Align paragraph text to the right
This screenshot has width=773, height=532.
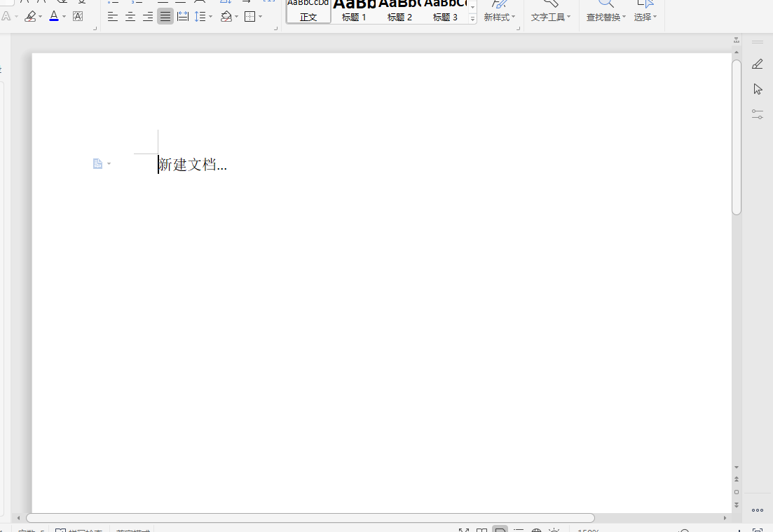(x=147, y=17)
